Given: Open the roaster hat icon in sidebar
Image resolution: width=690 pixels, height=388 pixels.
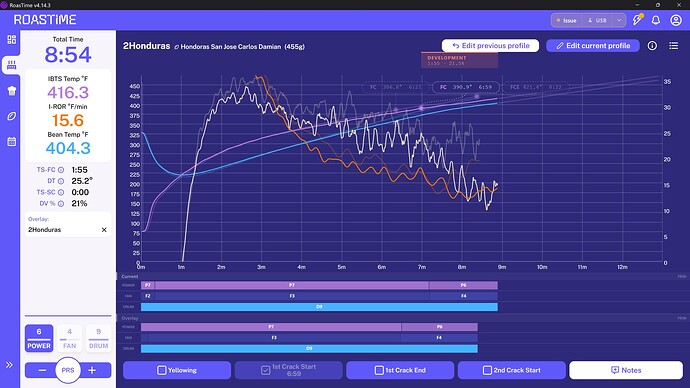Looking at the screenshot, I should 11,91.
